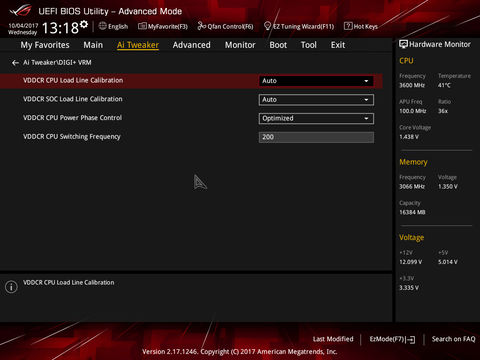Click the 10/04/2017 date text
This screenshot has width=480, height=360.
click(23, 26)
